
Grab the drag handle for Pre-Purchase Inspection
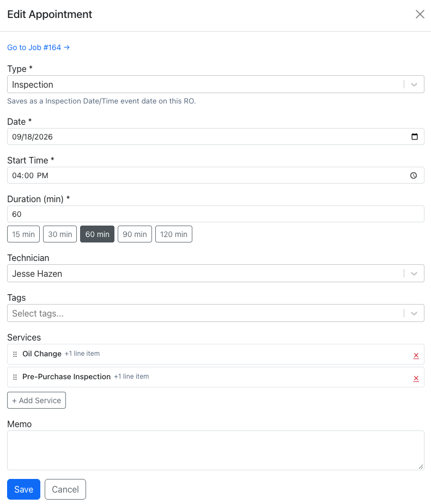coord(15,377)
